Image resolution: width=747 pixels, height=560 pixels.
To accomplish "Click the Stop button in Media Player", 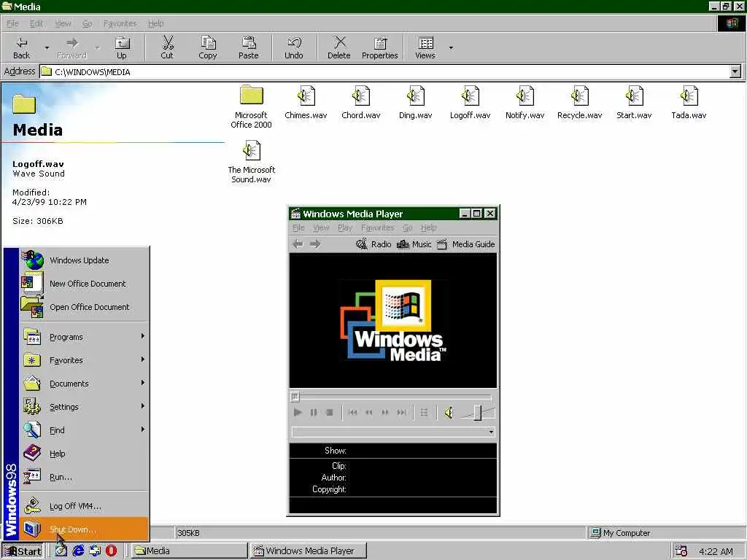I will (329, 413).
